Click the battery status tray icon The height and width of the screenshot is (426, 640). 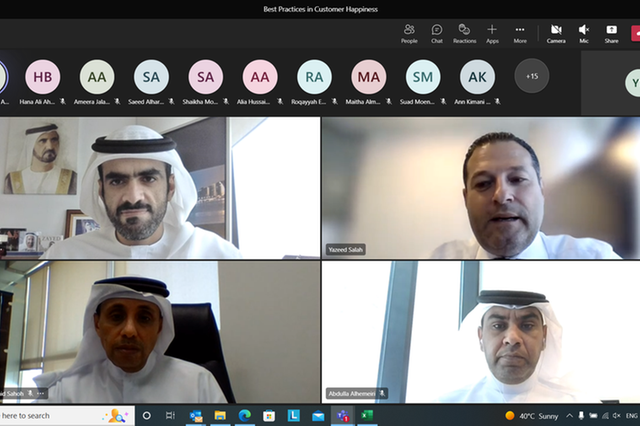pos(593,416)
